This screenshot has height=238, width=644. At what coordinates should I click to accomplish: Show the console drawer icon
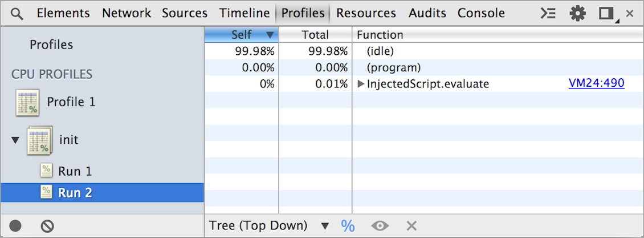tap(548, 13)
